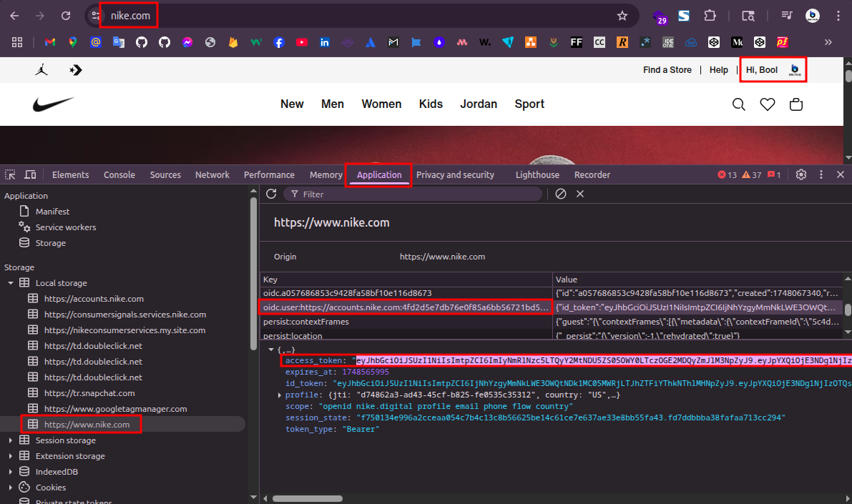Clear all storage entries with the circle-slash icon

[561, 194]
